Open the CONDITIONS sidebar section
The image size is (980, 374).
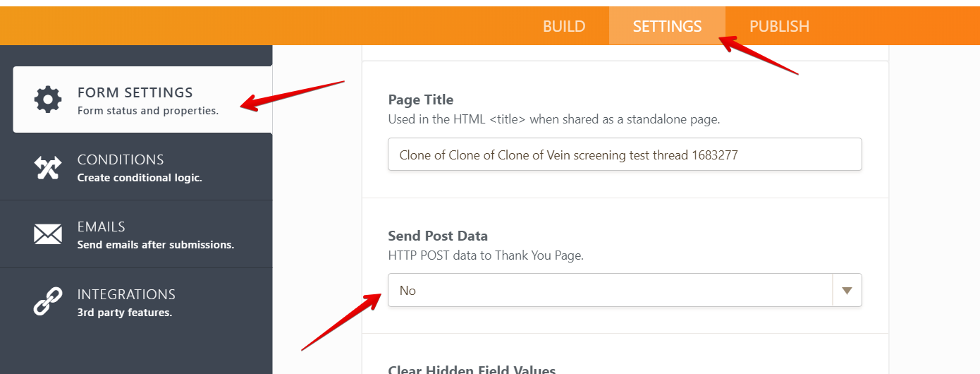(x=121, y=159)
